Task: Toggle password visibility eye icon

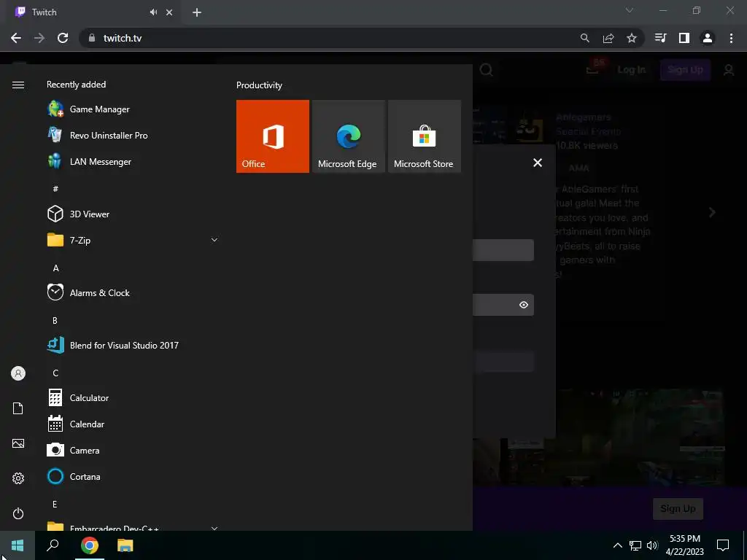Action: [524, 305]
